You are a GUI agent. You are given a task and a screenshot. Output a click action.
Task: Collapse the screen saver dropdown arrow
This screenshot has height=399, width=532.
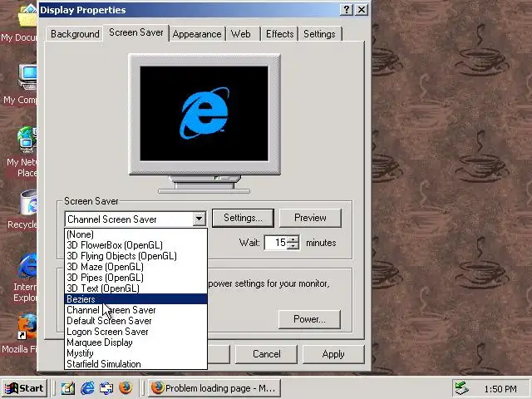tap(199, 219)
